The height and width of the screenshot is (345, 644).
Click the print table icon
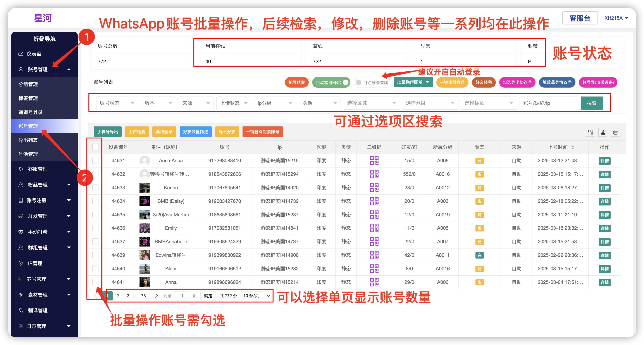(615, 132)
